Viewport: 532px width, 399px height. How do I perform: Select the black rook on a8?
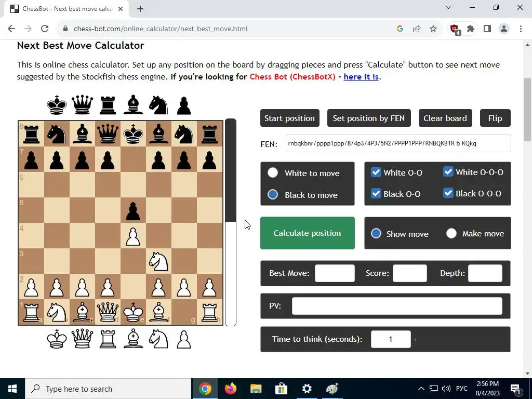31,134
